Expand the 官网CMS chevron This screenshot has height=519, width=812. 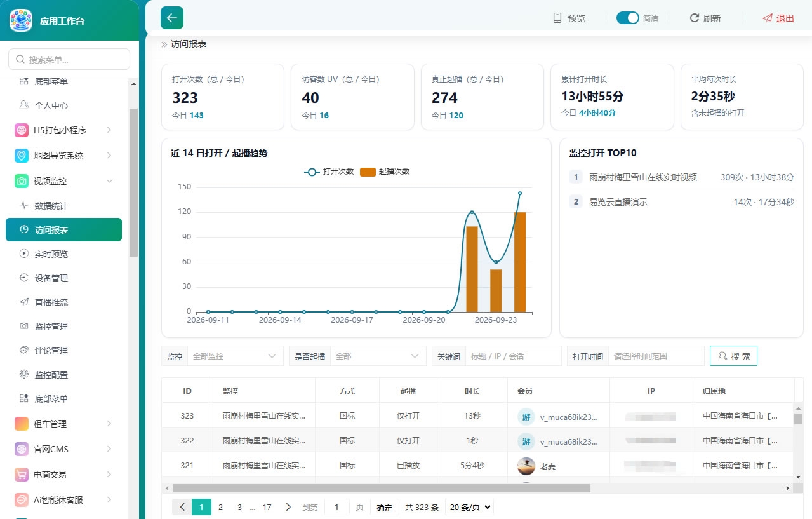click(109, 449)
